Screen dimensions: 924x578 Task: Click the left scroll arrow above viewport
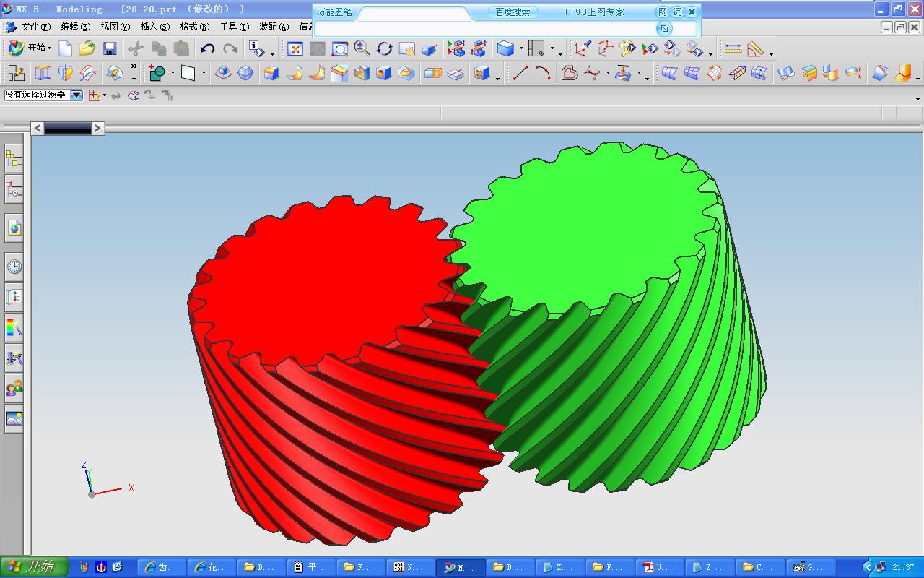38,128
